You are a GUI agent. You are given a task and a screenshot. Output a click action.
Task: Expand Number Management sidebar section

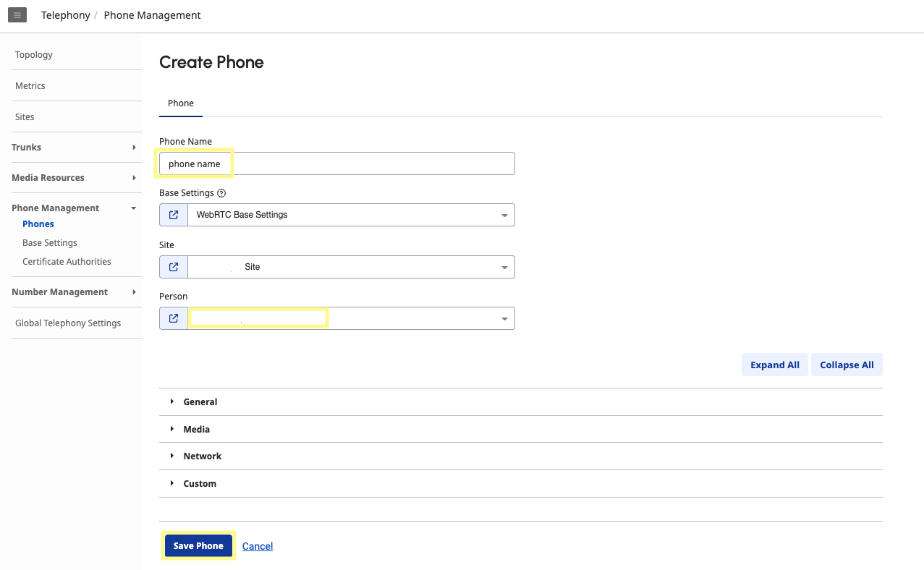134,292
